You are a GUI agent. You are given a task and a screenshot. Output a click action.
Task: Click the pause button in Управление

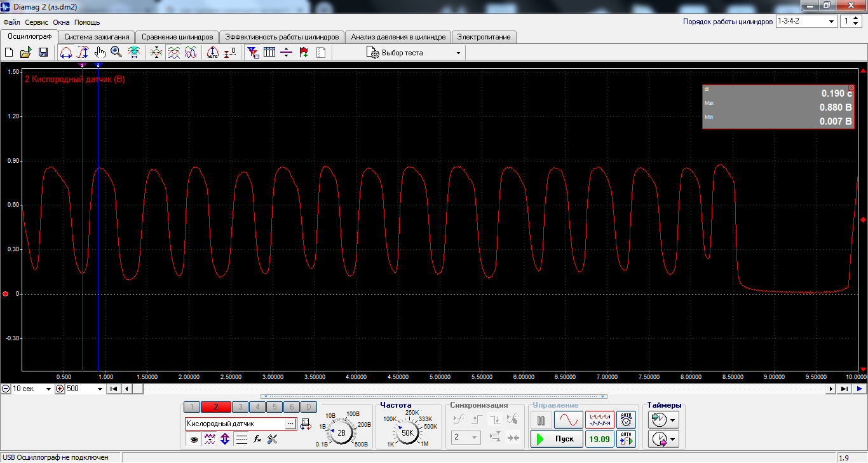(541, 420)
